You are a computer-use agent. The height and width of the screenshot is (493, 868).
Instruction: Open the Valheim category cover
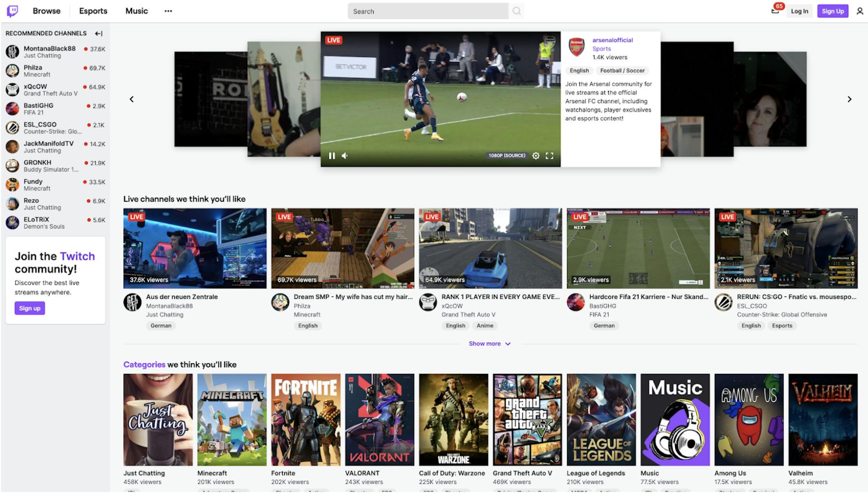click(x=823, y=419)
